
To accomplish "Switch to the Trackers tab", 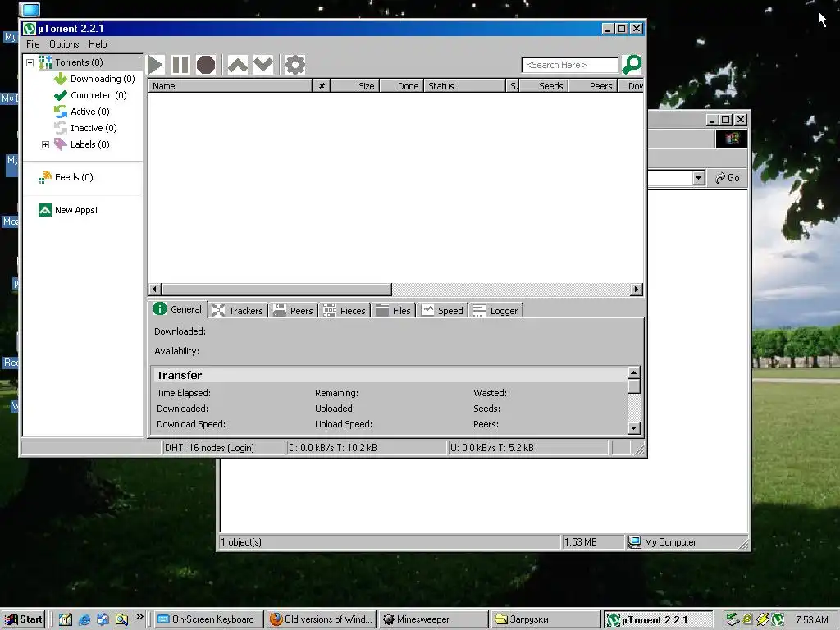I will point(237,311).
